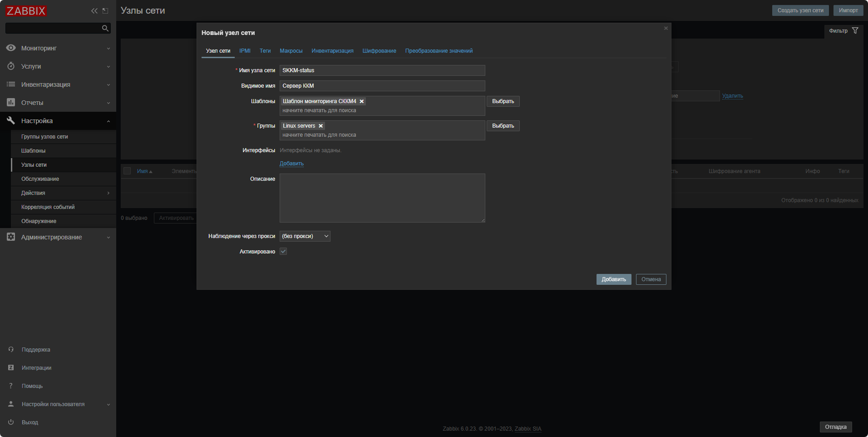
Task: Remove the Linux servers group tag
Action: [321, 126]
